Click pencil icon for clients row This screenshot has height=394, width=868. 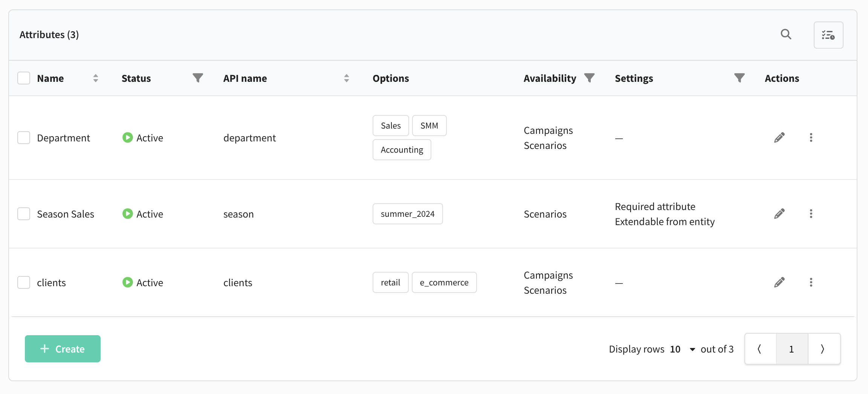coord(779,282)
